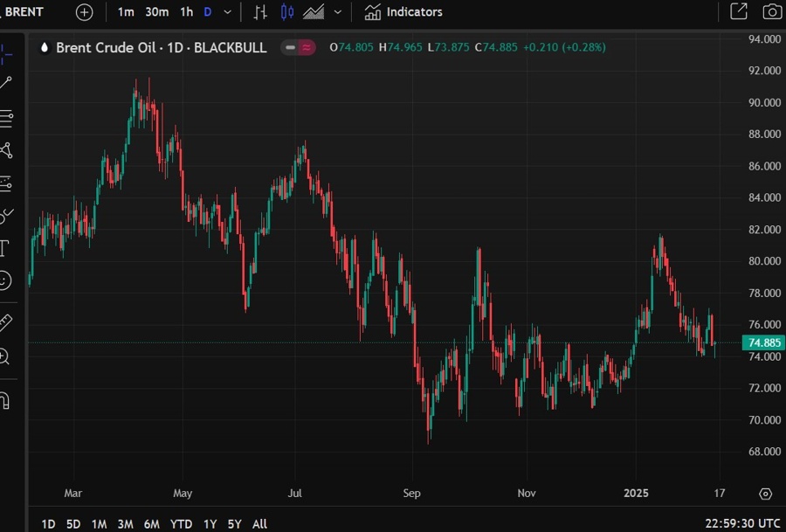Click the red-pink indicator pill beside BLACKBULL

pos(299,48)
